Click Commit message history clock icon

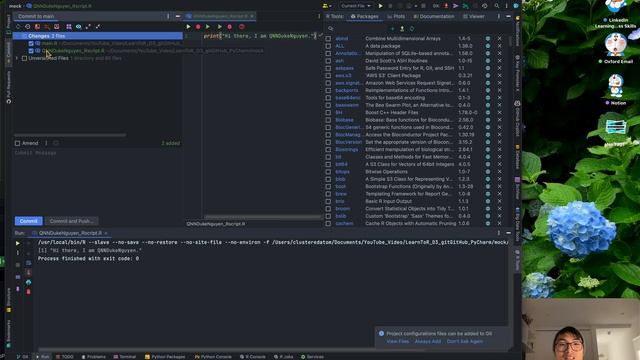[x=56, y=143]
